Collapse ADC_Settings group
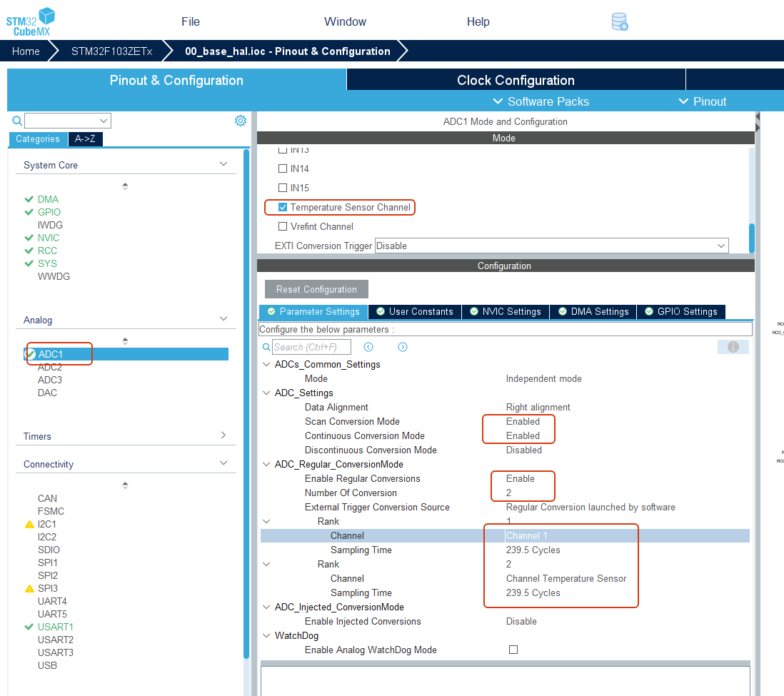The image size is (784, 696). coord(267,393)
